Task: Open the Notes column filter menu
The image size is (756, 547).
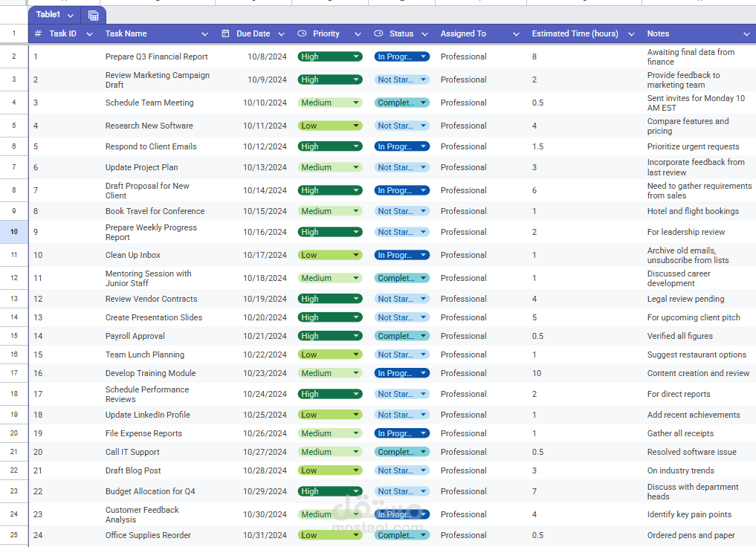Action: (x=747, y=34)
